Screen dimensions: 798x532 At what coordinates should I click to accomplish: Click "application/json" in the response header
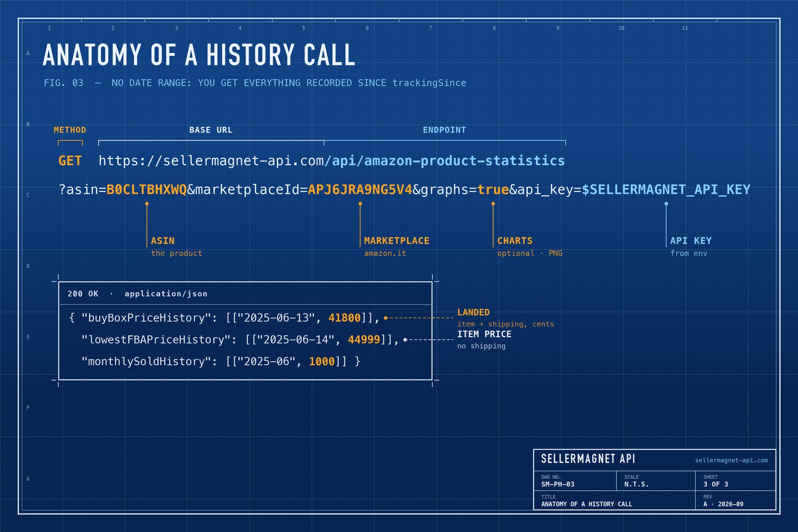166,294
